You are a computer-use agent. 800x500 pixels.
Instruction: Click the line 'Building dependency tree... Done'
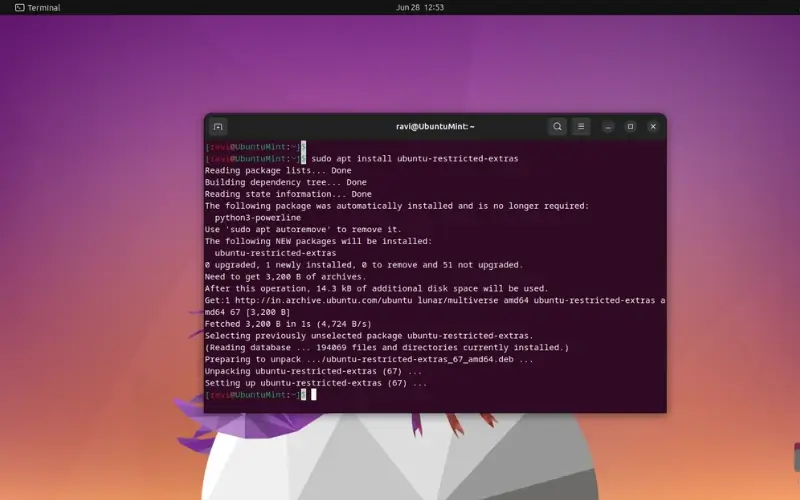coord(286,182)
